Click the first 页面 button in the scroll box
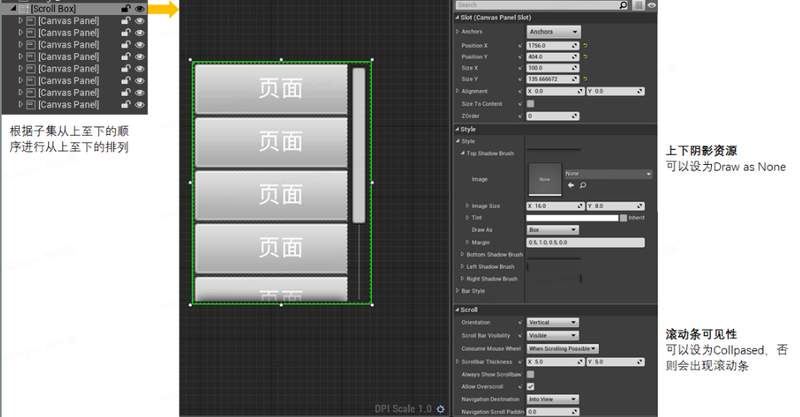 (x=270, y=88)
